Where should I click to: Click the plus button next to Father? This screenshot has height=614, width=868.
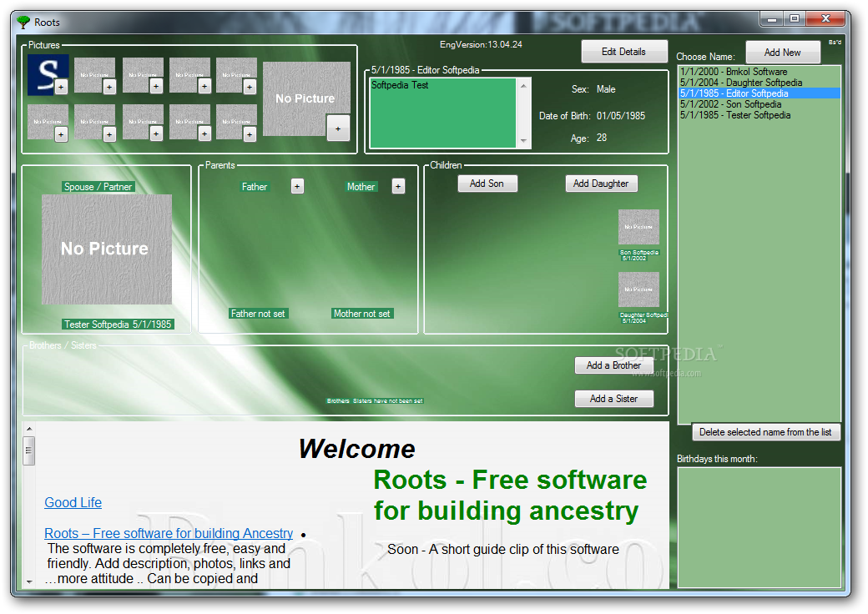[x=297, y=186]
